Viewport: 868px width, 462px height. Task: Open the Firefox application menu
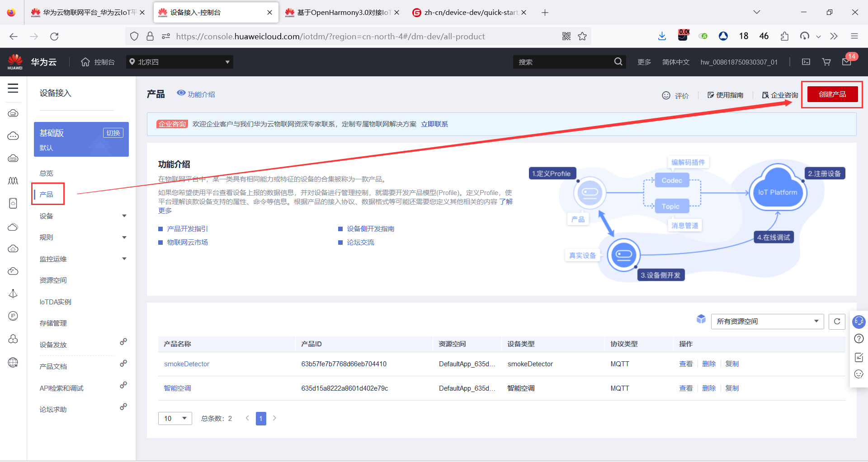pyautogui.click(x=854, y=36)
